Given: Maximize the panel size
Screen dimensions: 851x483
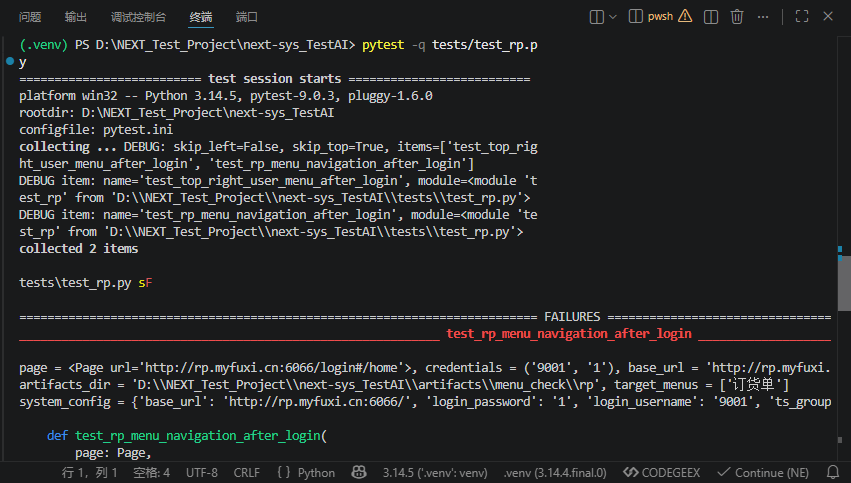Looking at the screenshot, I should (x=802, y=16).
